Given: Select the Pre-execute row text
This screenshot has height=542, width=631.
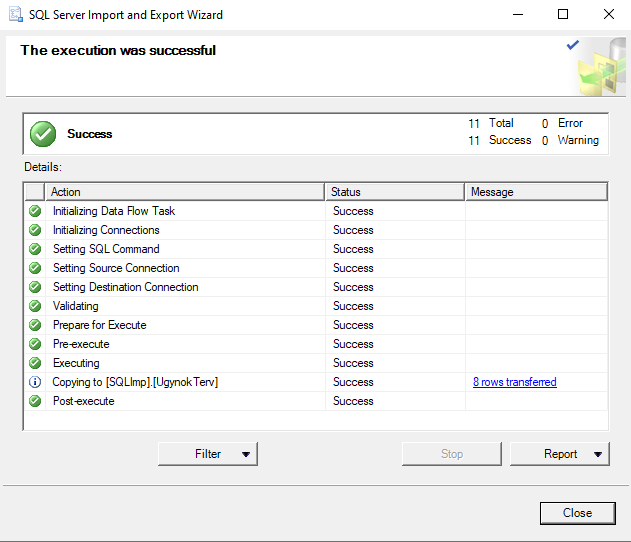Looking at the screenshot, I should pyautogui.click(x=81, y=344).
